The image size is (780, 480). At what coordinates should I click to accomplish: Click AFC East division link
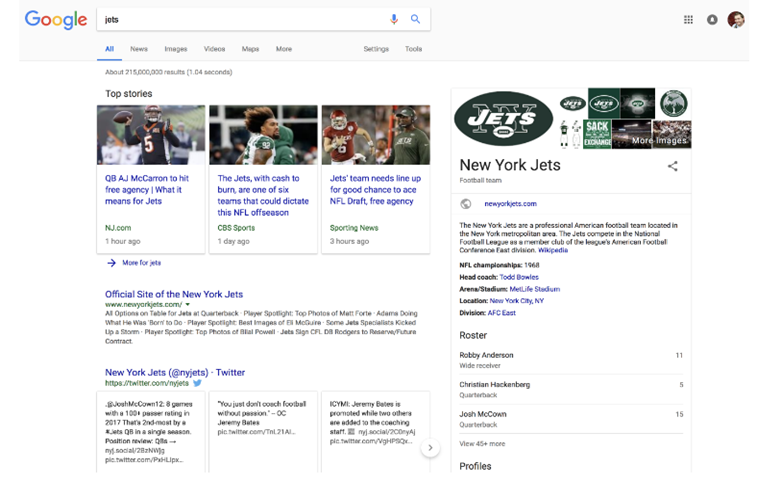pyautogui.click(x=501, y=313)
